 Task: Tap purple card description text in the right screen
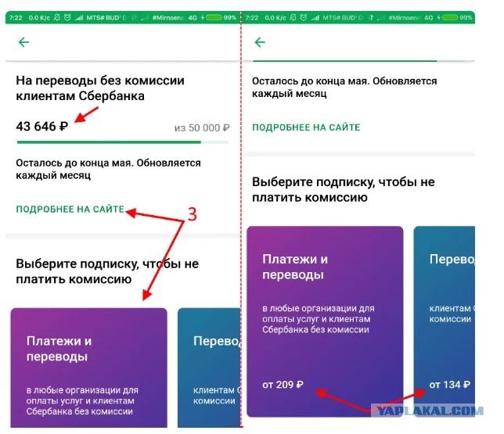click(x=319, y=319)
